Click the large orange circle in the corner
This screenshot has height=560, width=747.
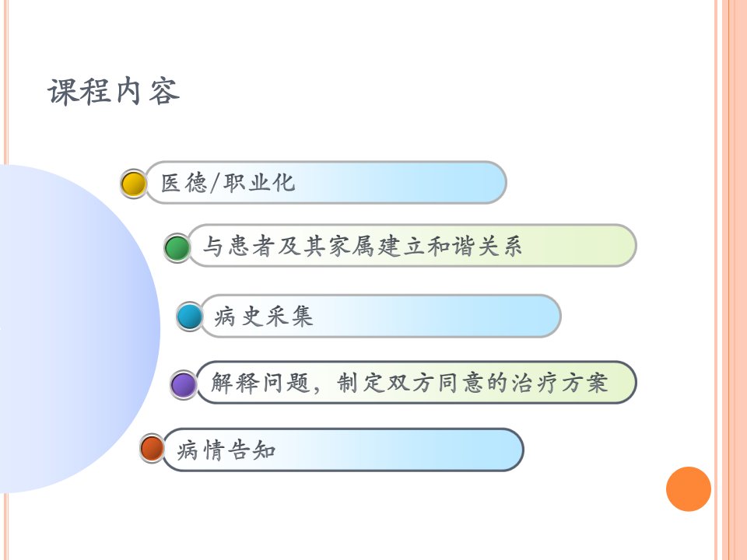[689, 489]
